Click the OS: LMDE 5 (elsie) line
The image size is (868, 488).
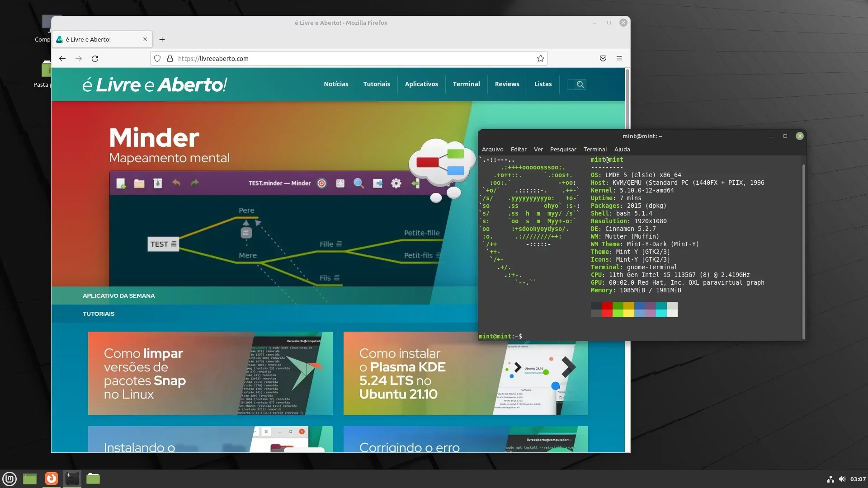click(x=636, y=175)
